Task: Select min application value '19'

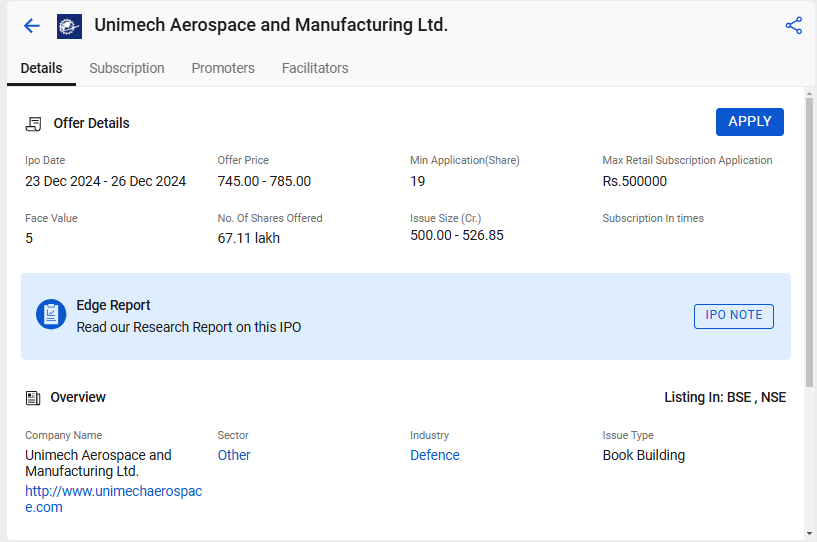Action: [417, 181]
